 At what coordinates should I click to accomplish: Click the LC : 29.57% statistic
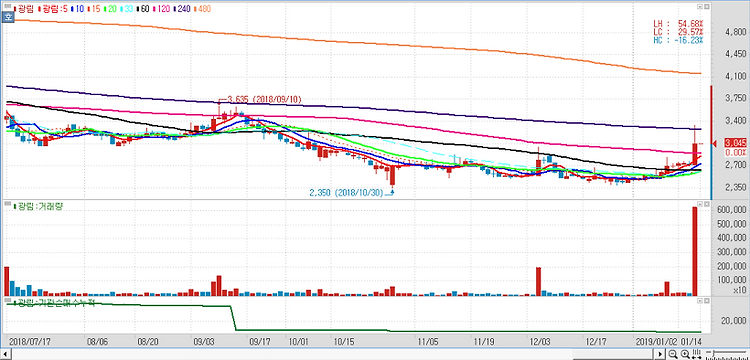coord(678,32)
